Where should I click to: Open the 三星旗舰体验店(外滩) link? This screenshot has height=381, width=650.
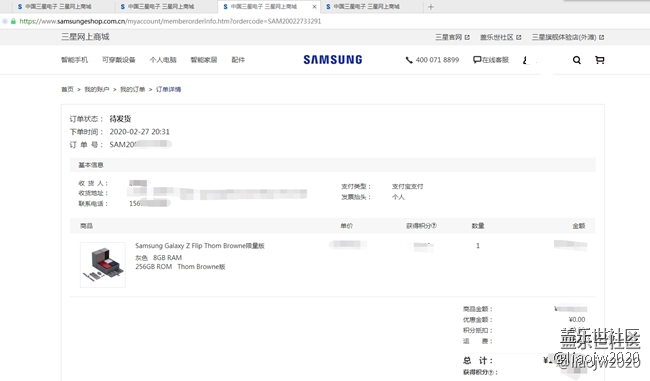click(x=564, y=37)
